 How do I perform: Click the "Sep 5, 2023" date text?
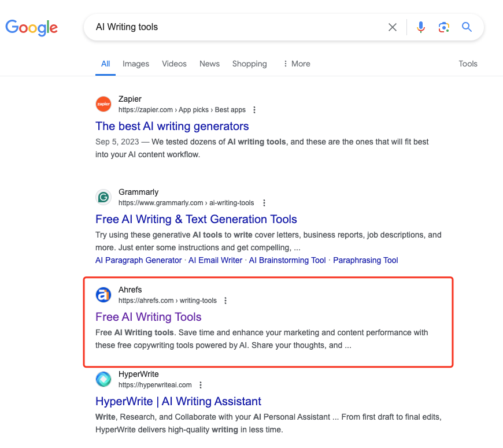click(117, 142)
